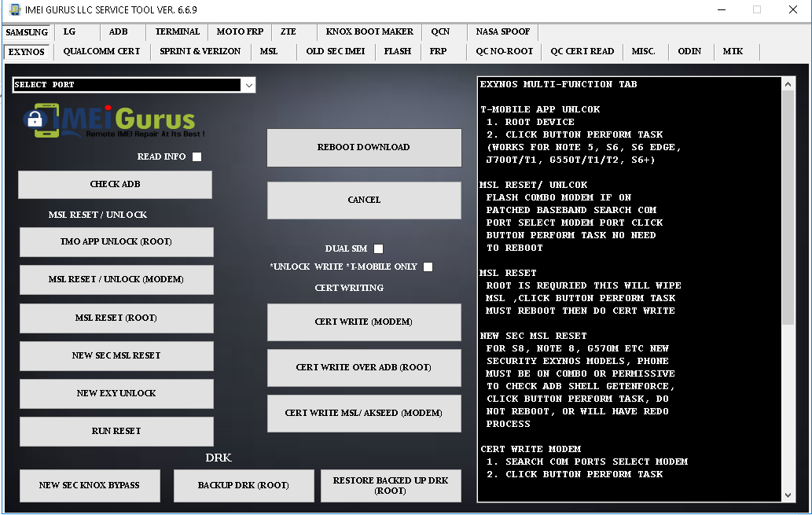Tick the DUAL SIM checkbox
812x515 pixels.
(x=379, y=248)
